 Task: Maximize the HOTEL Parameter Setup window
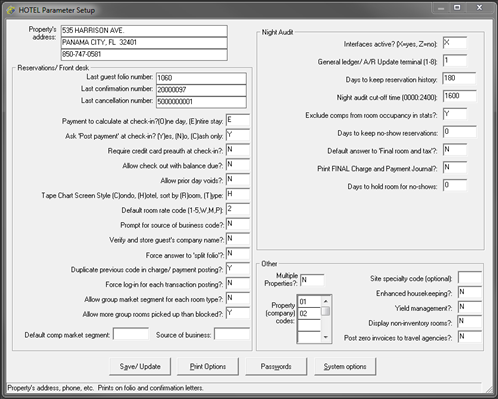pos(457,8)
